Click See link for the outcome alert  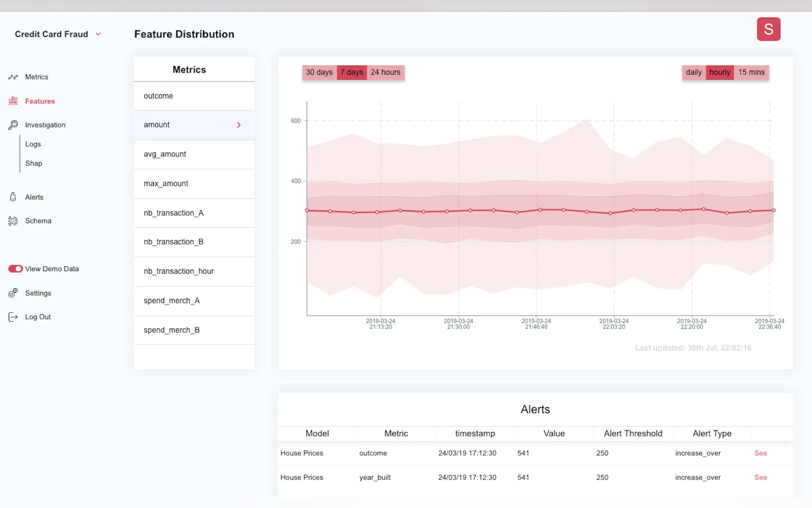click(x=760, y=453)
